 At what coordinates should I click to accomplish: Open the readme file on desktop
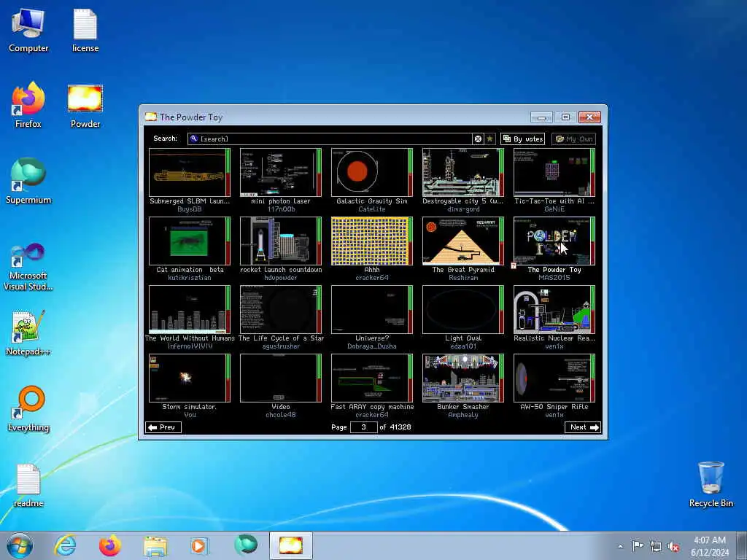(x=28, y=486)
